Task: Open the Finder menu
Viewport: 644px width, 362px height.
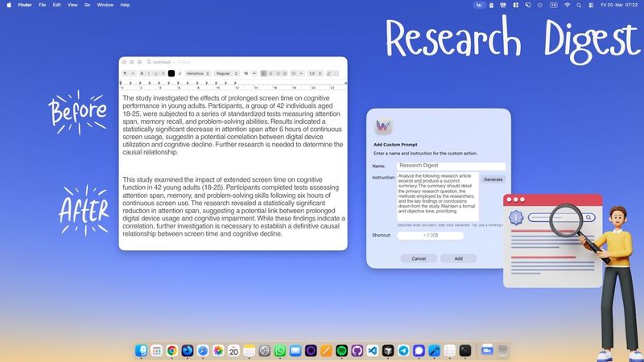Action: coord(25,5)
